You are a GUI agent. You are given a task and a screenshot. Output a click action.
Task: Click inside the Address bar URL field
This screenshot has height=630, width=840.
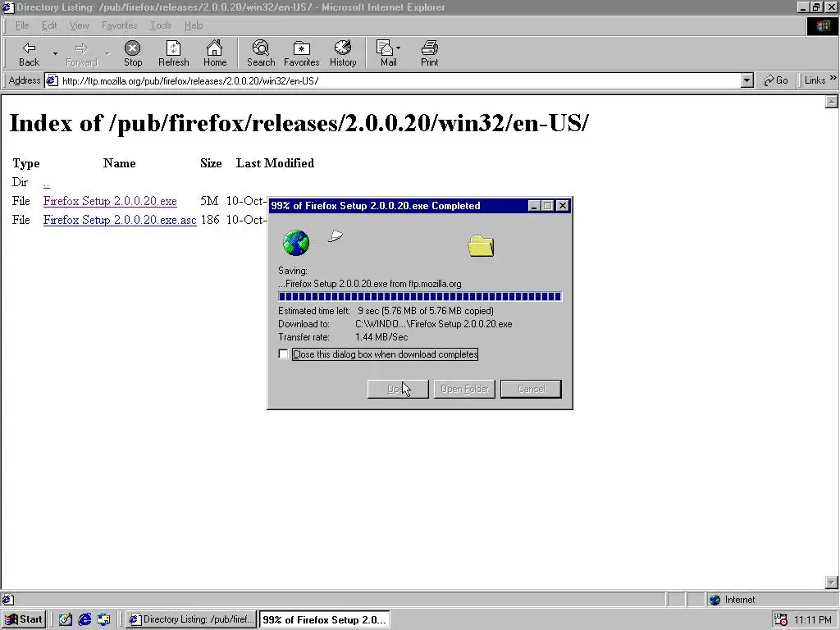point(400,81)
